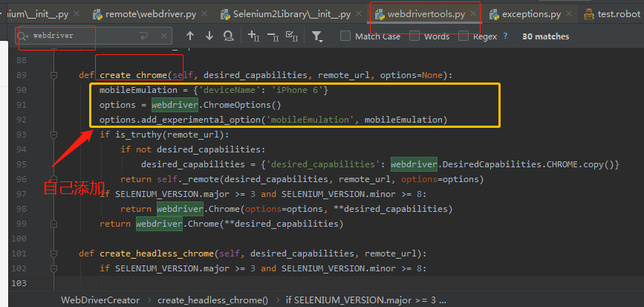The image size is (644, 307).
Task: Click line number 103 in the gutter
Action: click(19, 282)
